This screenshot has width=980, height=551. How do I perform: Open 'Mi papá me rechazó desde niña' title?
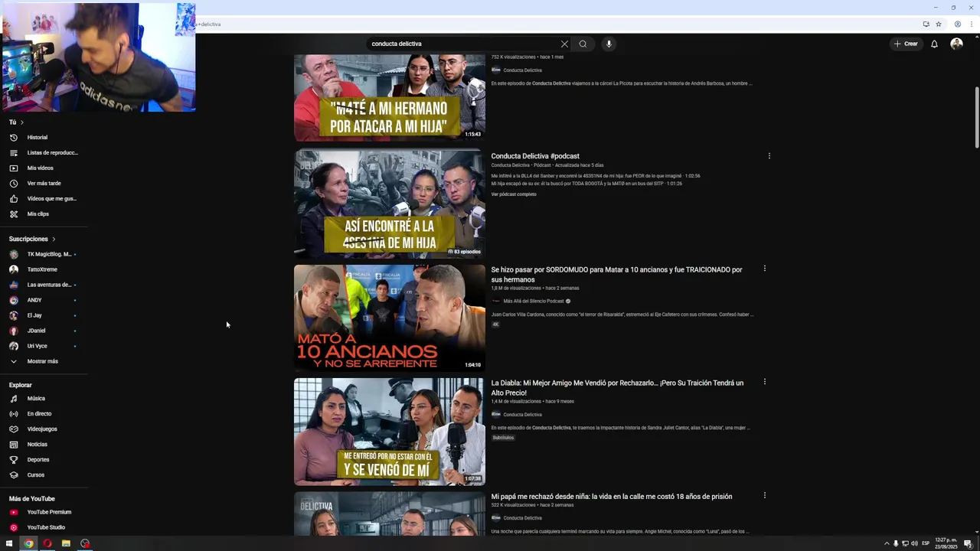point(612,497)
